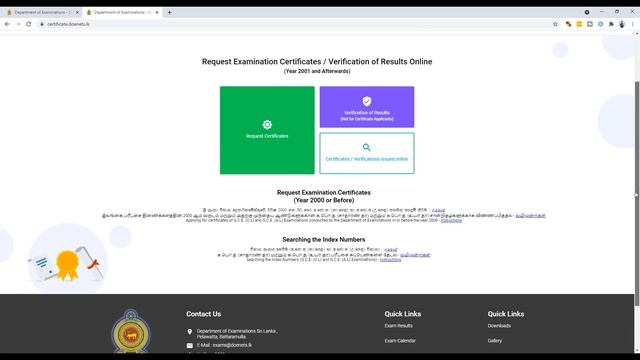Close the first browser tab
Image resolution: width=640 pixels, height=360 pixels.
(x=77, y=12)
